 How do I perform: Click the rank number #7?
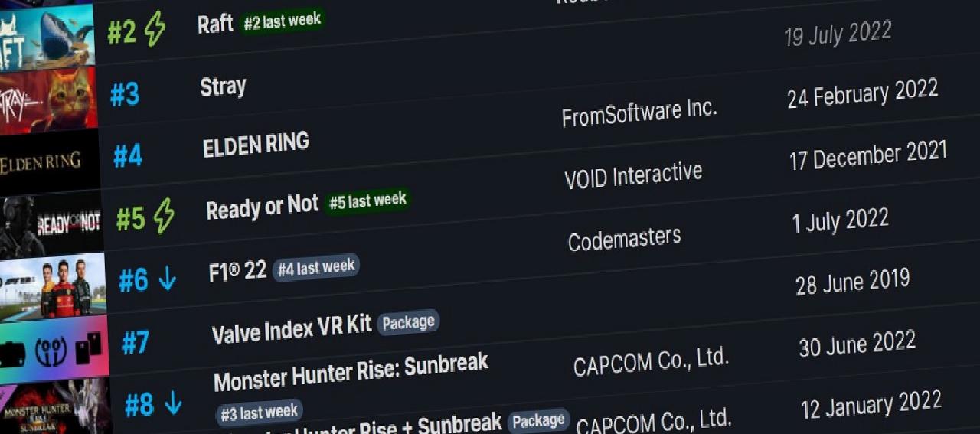(x=135, y=343)
